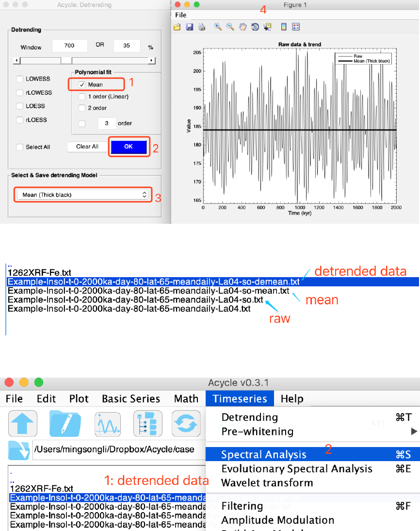Toggle the Select All checkbox
This screenshot has width=420, height=531.
coord(19,147)
